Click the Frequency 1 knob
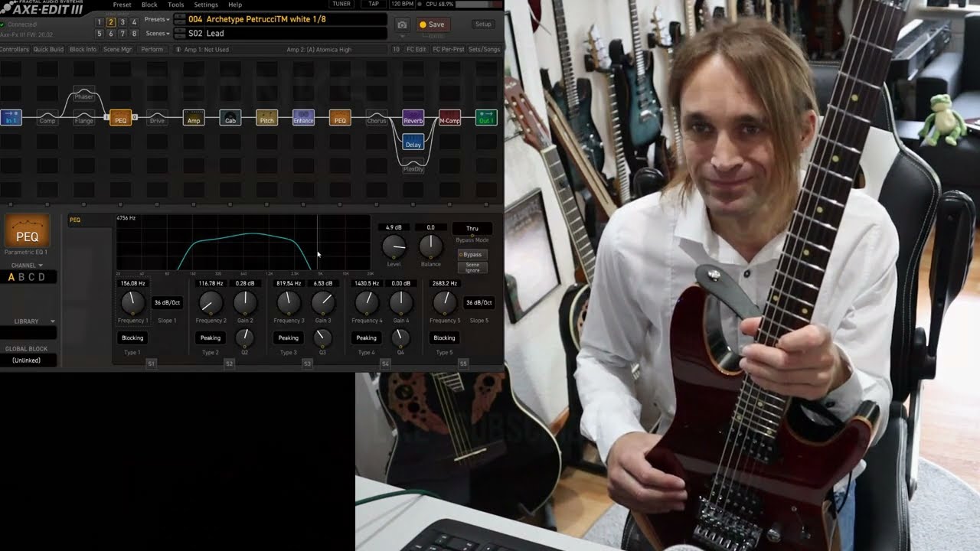Viewport: 980px width, 551px height. [132, 303]
